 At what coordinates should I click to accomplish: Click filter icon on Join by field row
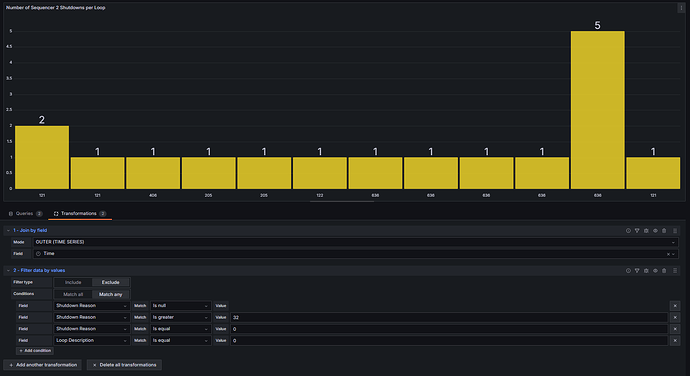click(x=637, y=231)
